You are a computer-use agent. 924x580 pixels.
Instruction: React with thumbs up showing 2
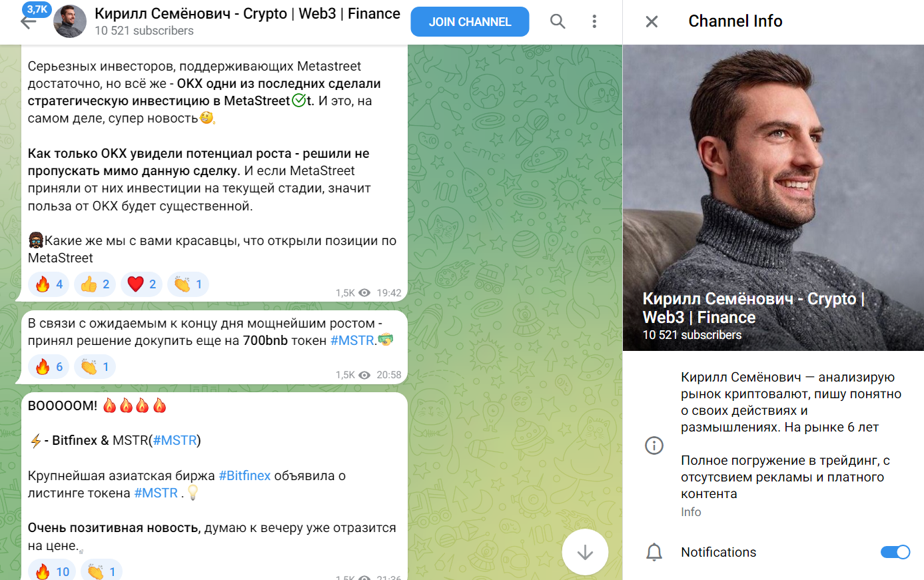95,284
